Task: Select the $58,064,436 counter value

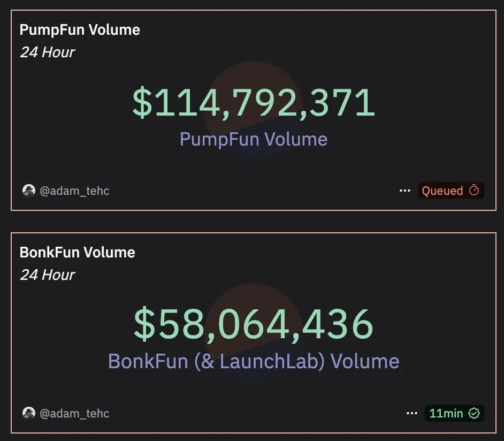Action: [254, 324]
